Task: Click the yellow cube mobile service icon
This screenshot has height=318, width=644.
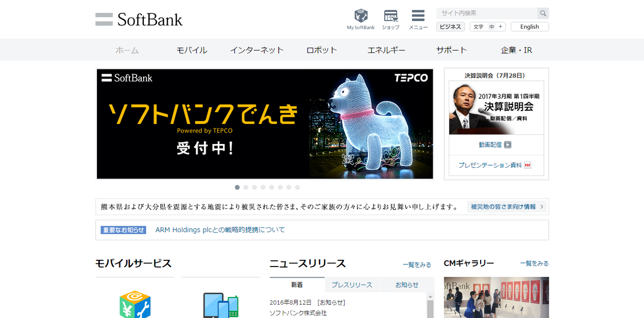Action: pos(135,304)
